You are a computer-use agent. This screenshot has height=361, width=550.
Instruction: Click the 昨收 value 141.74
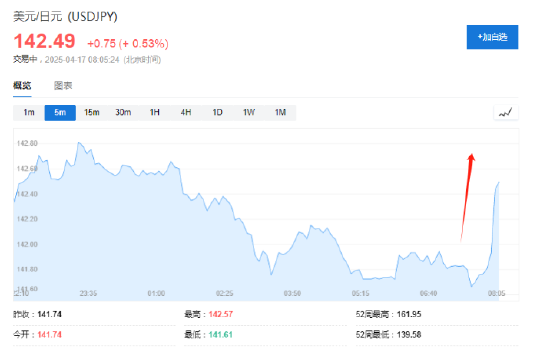tap(49, 314)
